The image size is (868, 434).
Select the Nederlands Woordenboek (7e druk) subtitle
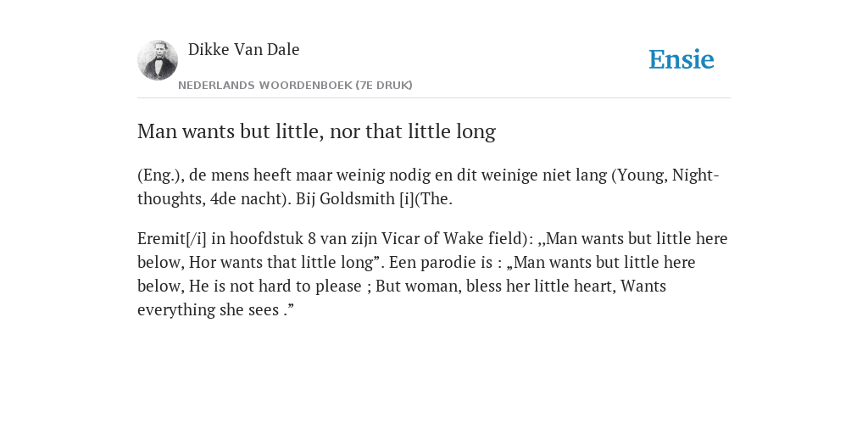click(x=295, y=86)
